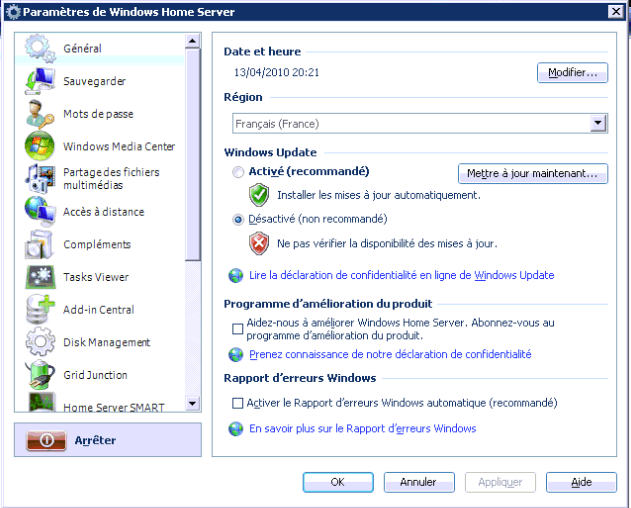Open Windows Update privacy statement link
This screenshot has height=508, width=631.
(x=402, y=275)
